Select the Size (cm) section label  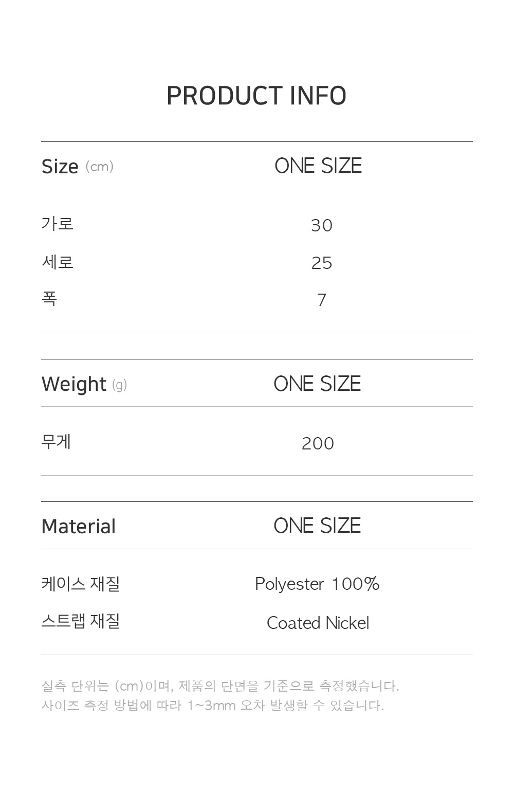[x=77, y=167]
